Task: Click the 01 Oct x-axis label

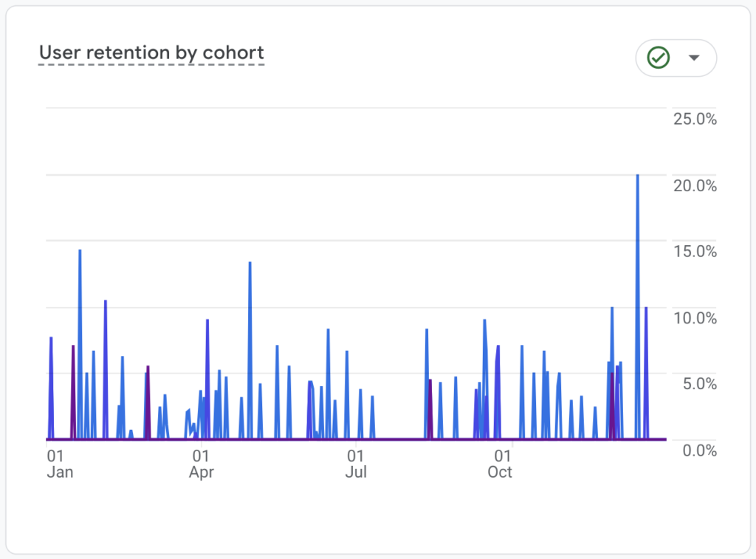Action: pos(500,463)
